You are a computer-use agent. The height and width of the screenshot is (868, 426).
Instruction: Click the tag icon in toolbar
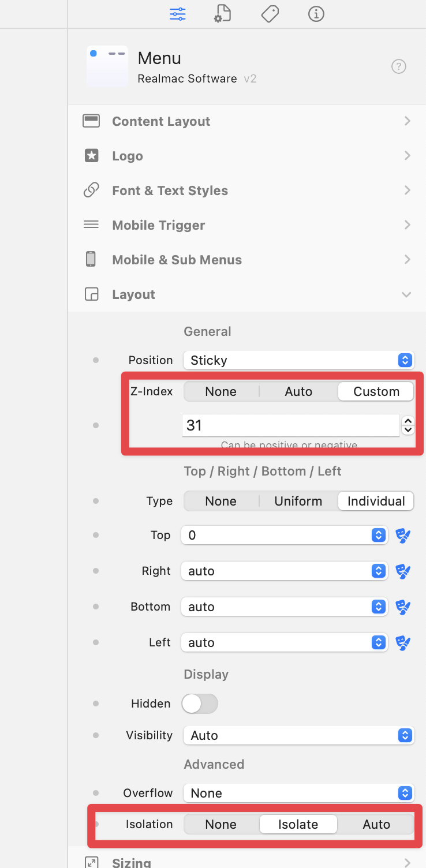(x=270, y=14)
